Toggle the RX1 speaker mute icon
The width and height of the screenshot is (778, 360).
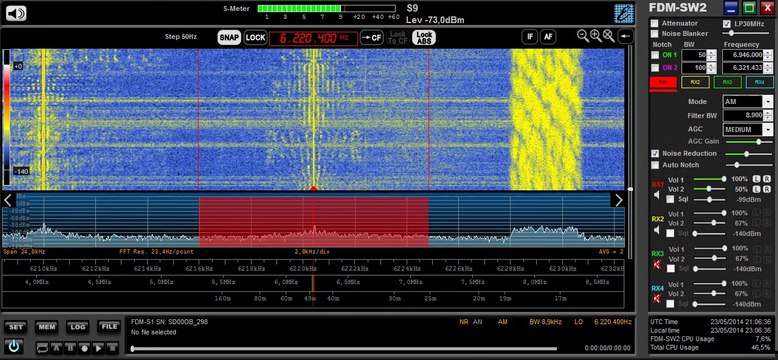[657, 195]
